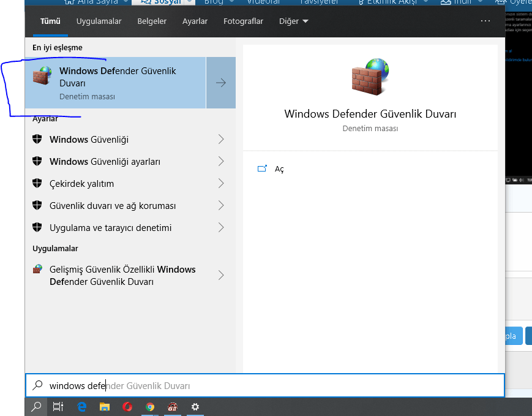Click shield icon beside Uygulama ve tarayıcı denetimi
Viewport: 532px width, 416px height.
[x=37, y=227]
